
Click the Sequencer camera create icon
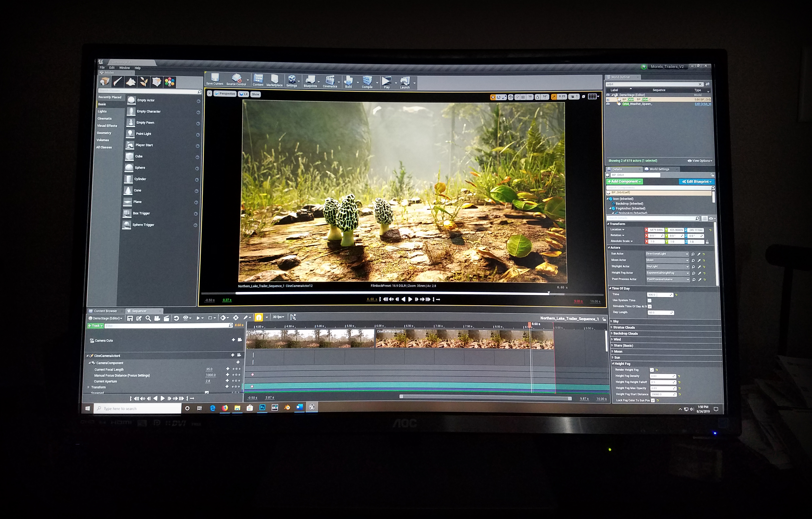[x=157, y=318]
